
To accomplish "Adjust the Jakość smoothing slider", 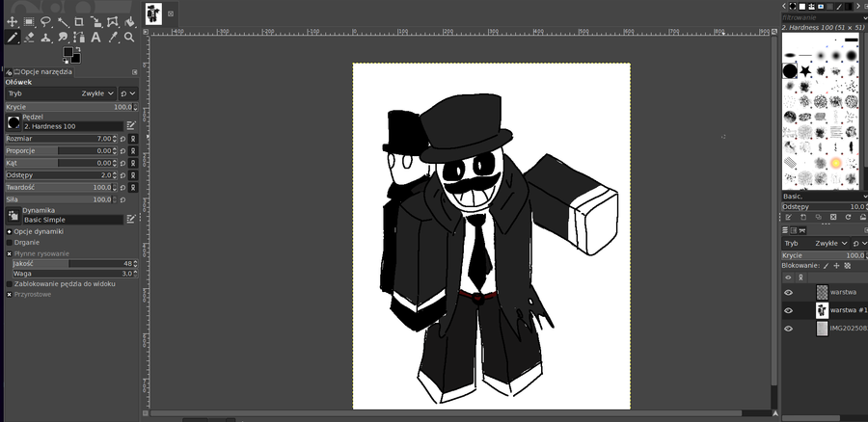I will pos(74,263).
